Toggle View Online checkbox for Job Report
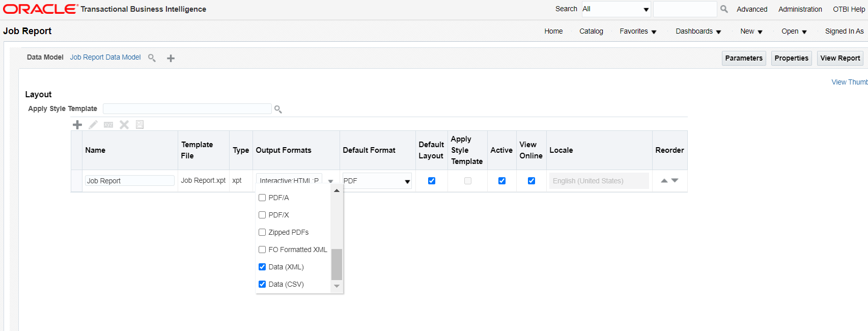This screenshot has width=868, height=331. point(531,181)
